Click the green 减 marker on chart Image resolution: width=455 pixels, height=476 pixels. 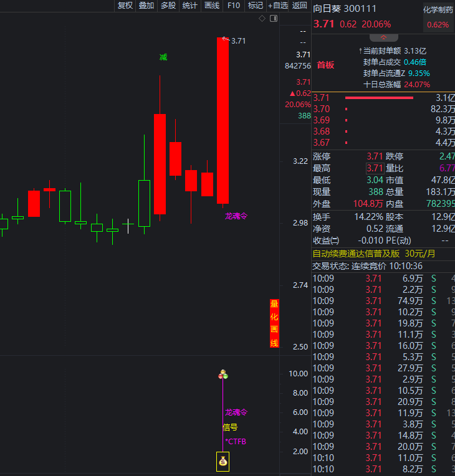click(163, 57)
